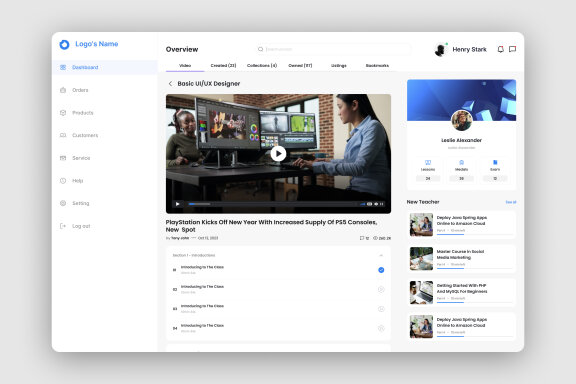Open the Orders sidebar item
Image resolution: width=576 pixels, height=384 pixels.
pyautogui.click(x=105, y=90)
